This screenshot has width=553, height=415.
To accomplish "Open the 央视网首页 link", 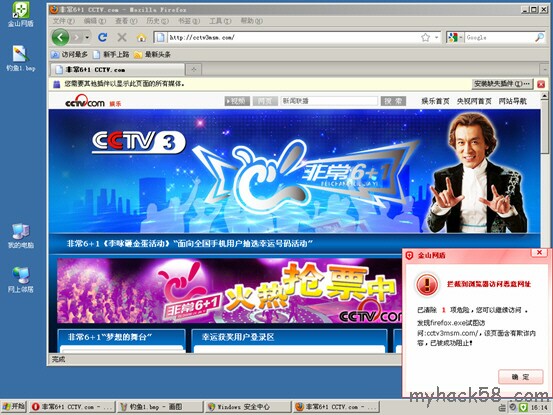I will [474, 101].
